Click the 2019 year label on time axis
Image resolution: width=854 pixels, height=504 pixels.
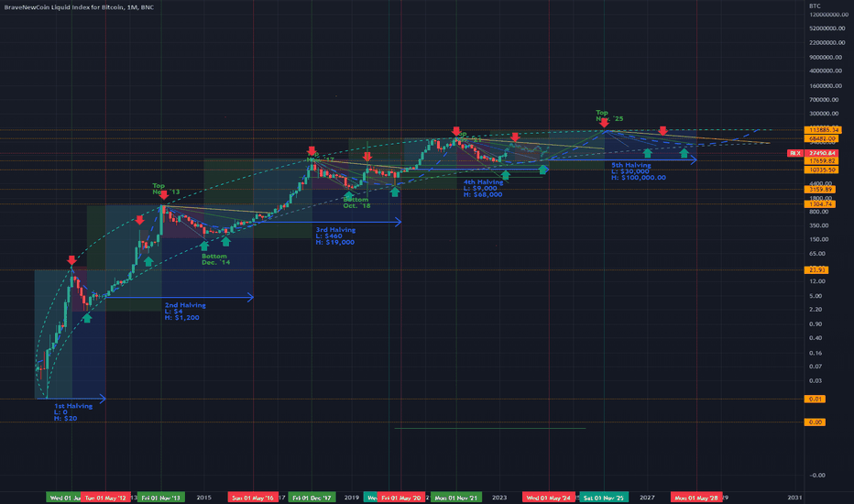[x=352, y=498]
